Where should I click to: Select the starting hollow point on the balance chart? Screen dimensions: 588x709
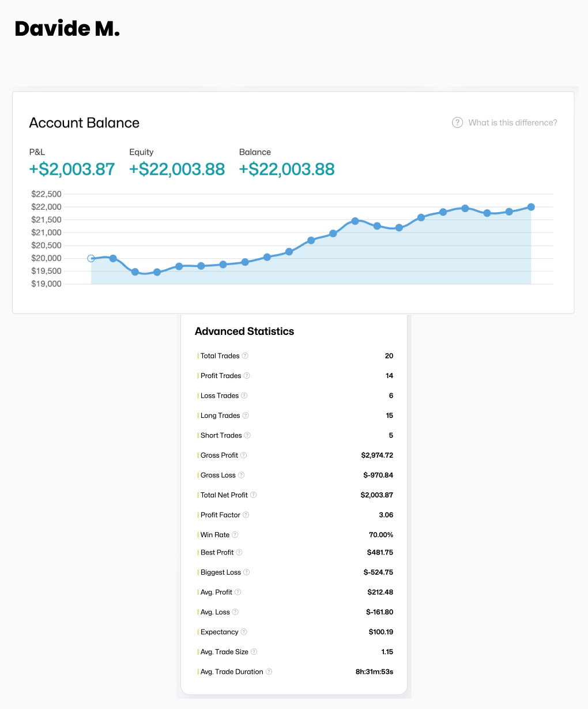[91, 258]
